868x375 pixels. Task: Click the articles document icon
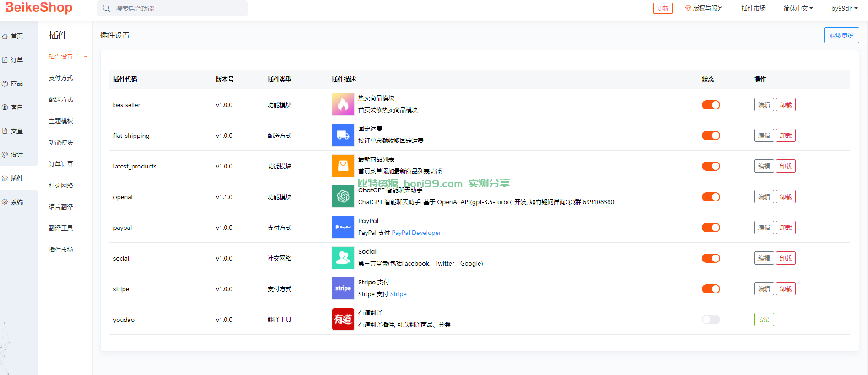tap(5, 131)
